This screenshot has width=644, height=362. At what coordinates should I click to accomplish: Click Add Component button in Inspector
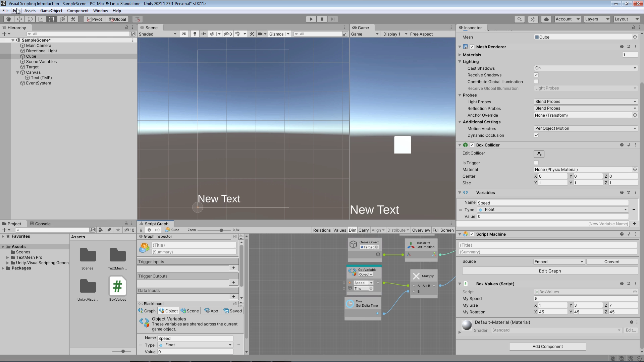point(548,346)
